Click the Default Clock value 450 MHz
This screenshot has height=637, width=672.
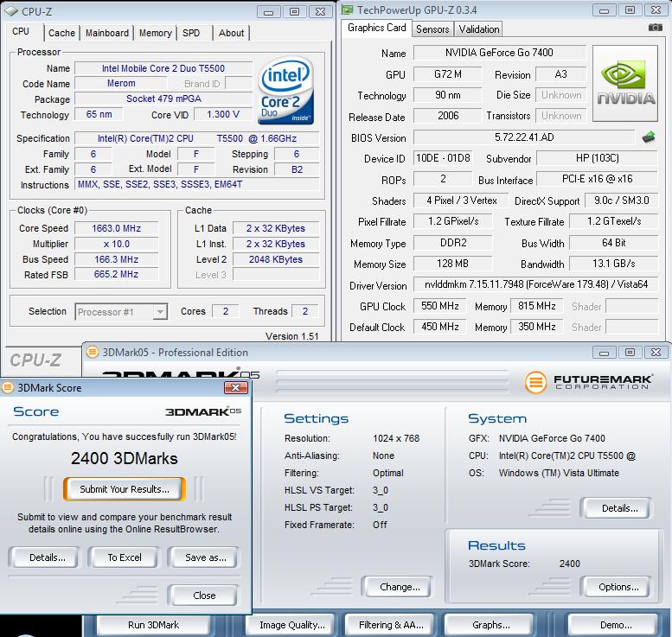click(440, 327)
